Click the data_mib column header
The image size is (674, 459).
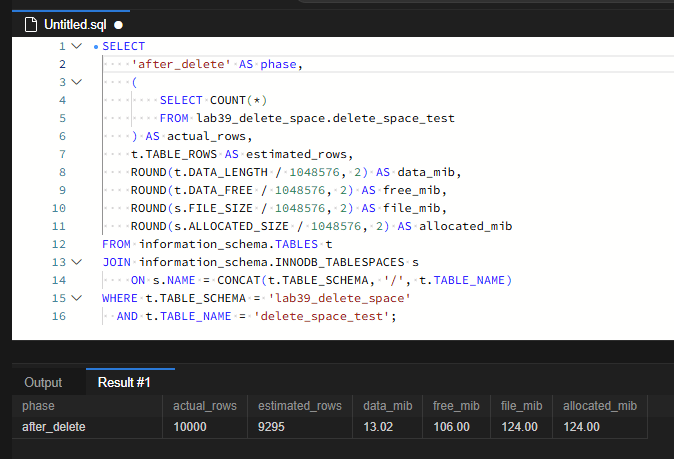(388, 406)
